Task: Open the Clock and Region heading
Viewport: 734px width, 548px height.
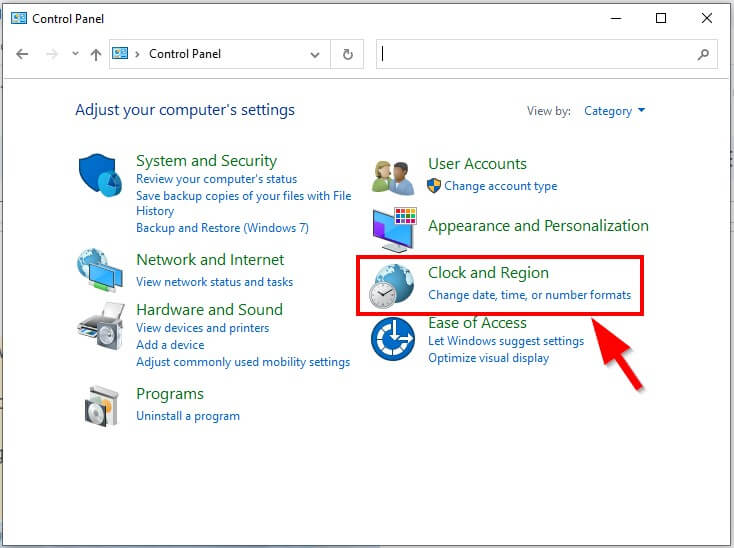Action: click(x=488, y=273)
